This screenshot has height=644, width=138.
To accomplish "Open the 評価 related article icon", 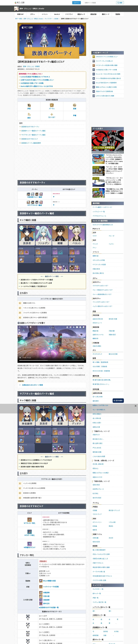I will [x=29, y=105].
